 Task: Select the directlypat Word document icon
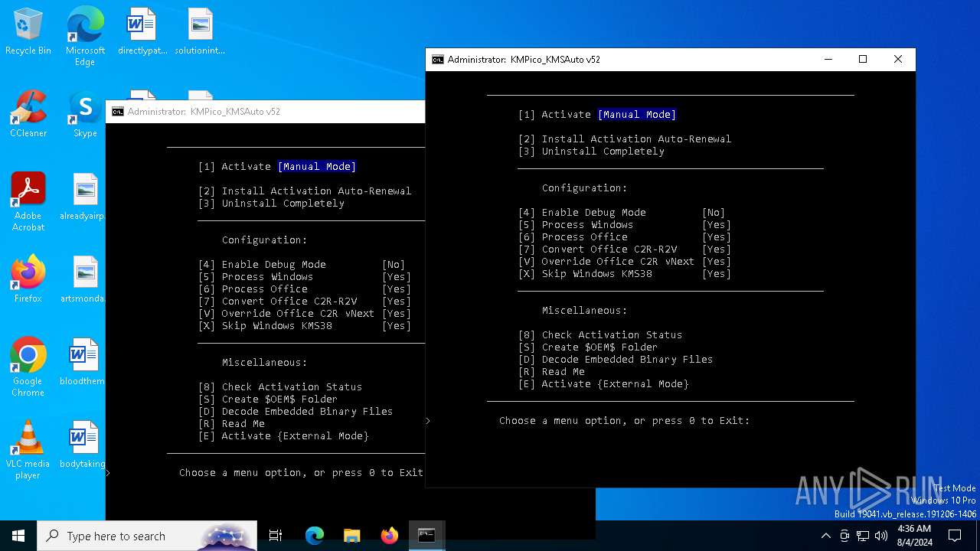142,32
